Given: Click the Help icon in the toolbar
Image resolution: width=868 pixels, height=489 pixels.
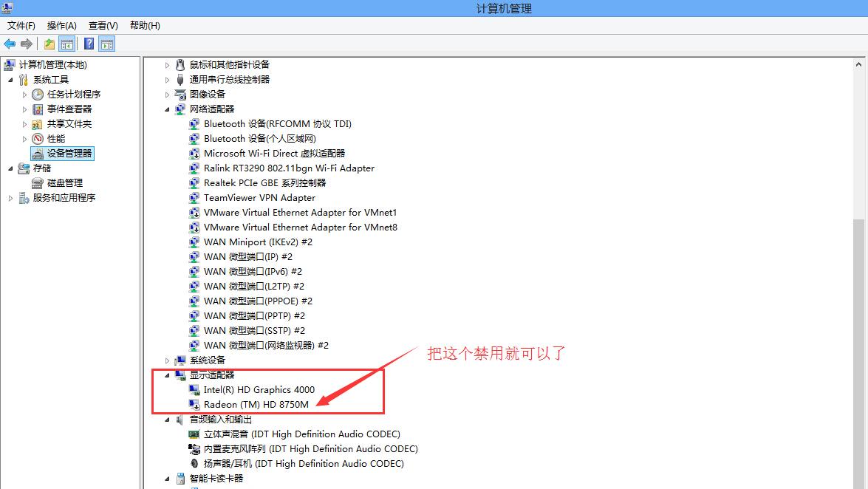Looking at the screenshot, I should 88,44.
